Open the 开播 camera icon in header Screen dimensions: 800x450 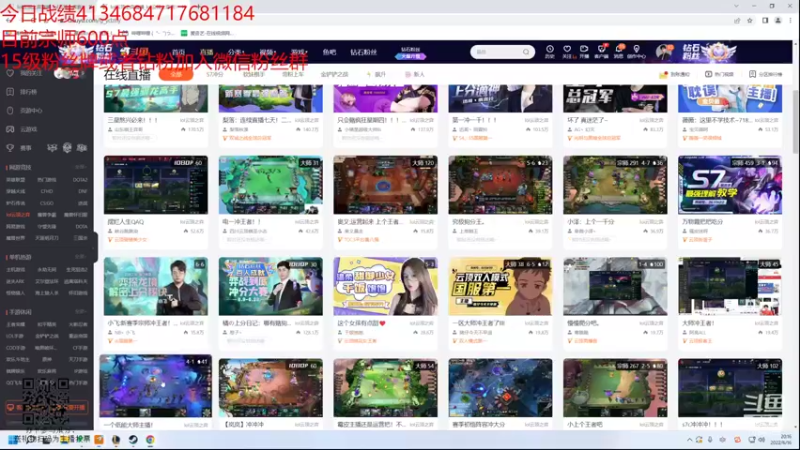584,49
